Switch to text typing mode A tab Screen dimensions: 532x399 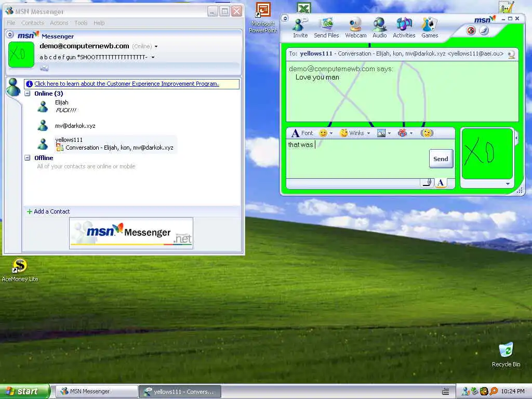click(441, 183)
